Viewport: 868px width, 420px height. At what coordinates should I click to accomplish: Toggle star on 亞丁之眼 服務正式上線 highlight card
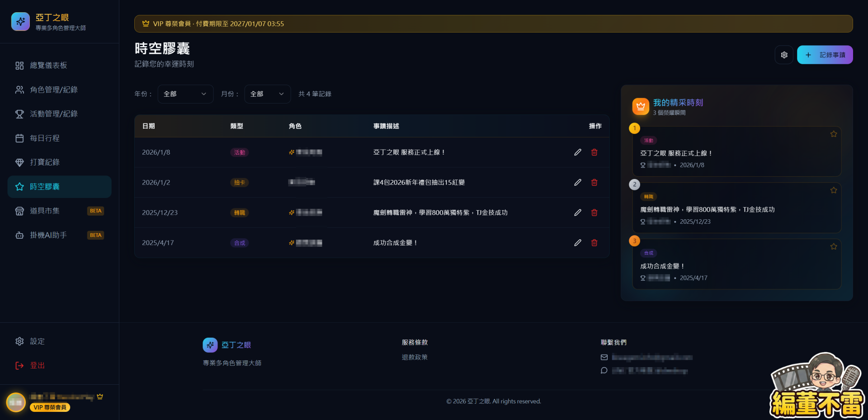tap(833, 134)
